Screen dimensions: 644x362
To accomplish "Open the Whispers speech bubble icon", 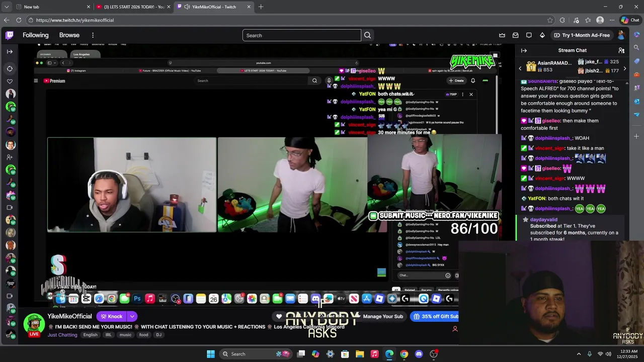I will 529,35.
